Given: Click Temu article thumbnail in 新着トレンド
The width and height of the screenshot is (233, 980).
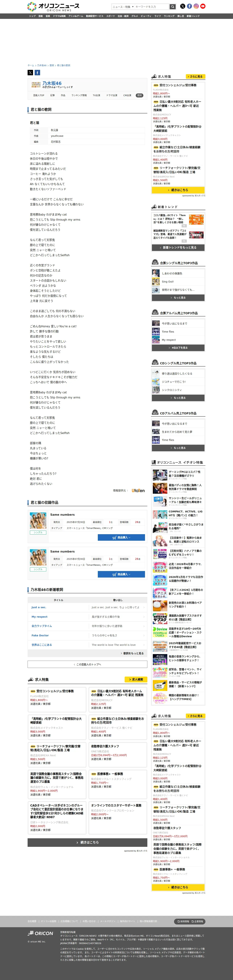Looking at the screenshot, I should pyautogui.click(x=196, y=220).
